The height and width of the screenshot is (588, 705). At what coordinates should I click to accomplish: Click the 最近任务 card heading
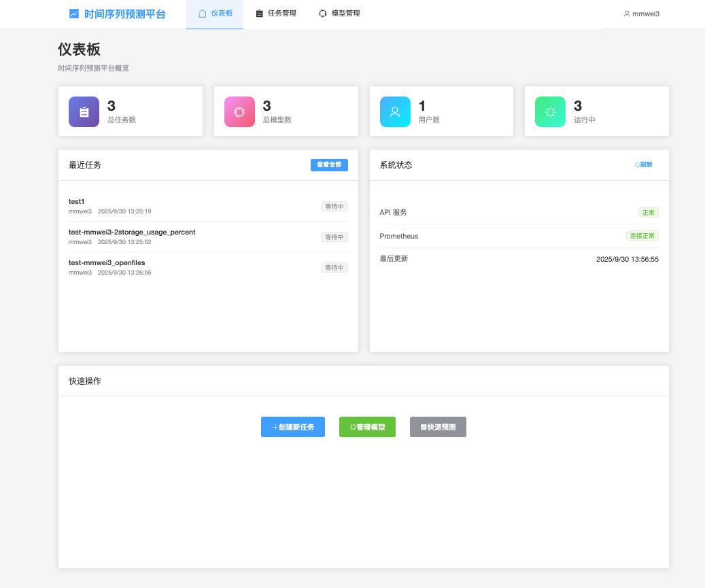[x=85, y=165]
